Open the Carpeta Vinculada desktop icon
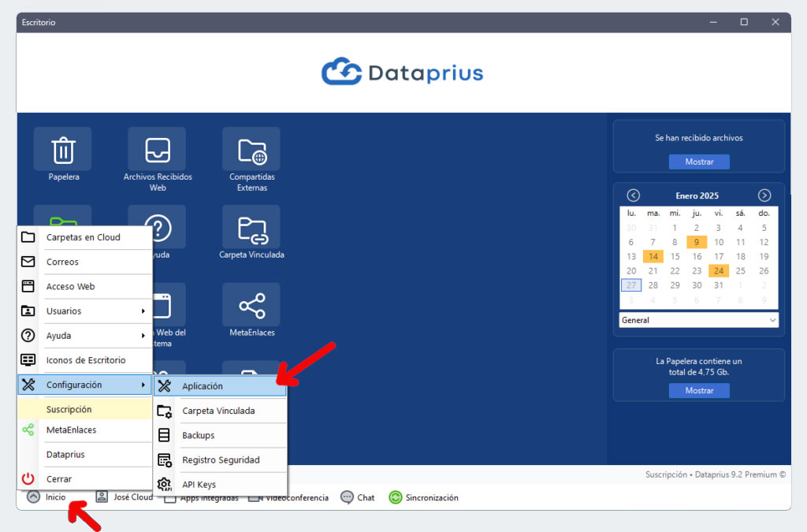The height and width of the screenshot is (532, 807). pyautogui.click(x=251, y=227)
